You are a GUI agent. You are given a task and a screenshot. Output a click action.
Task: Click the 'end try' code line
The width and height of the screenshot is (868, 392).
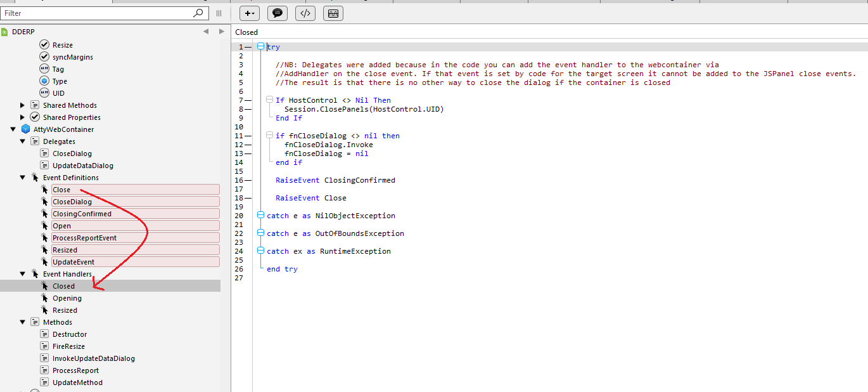pos(282,269)
